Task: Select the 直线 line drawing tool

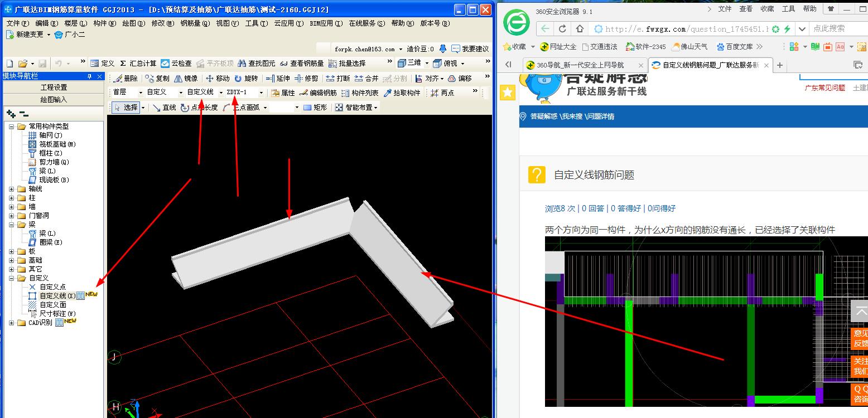Action: pyautogui.click(x=165, y=108)
